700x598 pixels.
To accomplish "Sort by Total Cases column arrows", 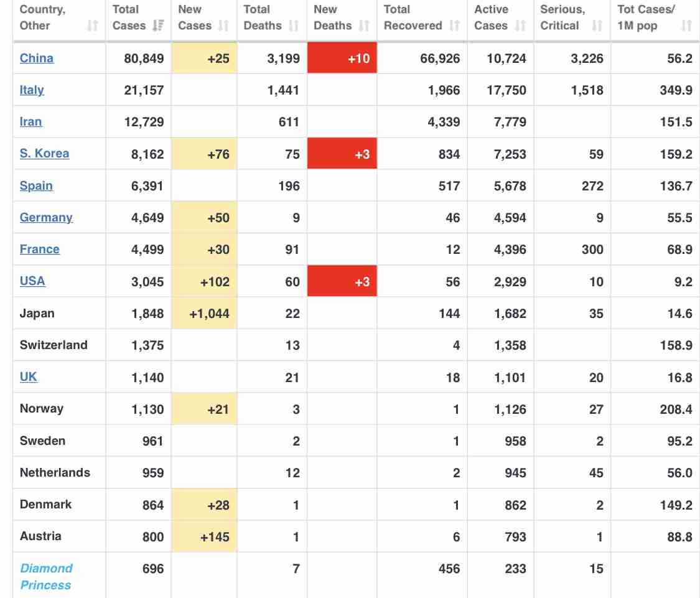I will (x=158, y=26).
